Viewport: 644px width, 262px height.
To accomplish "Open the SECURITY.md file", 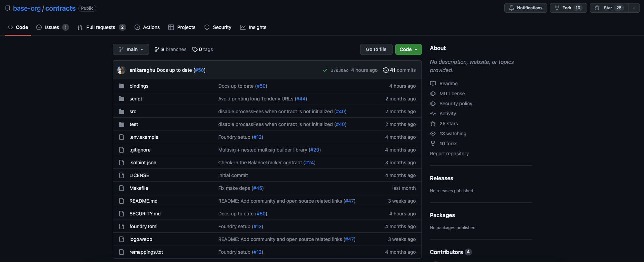I will pyautogui.click(x=145, y=214).
